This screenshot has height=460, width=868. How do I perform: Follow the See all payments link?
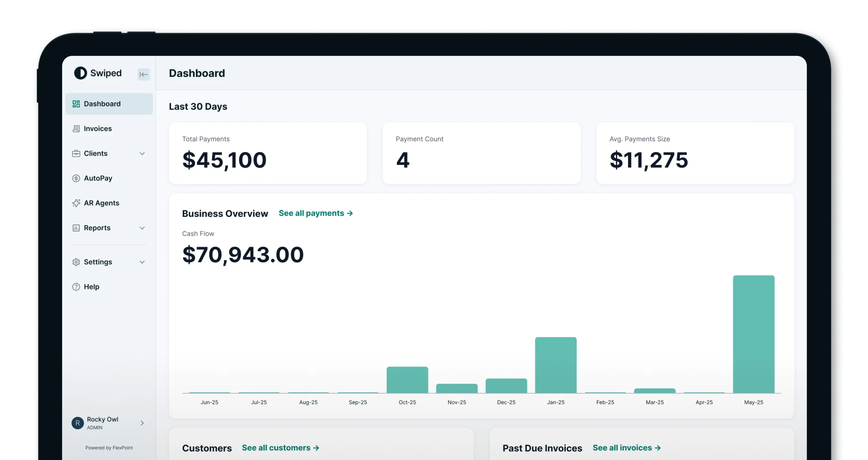tap(316, 213)
